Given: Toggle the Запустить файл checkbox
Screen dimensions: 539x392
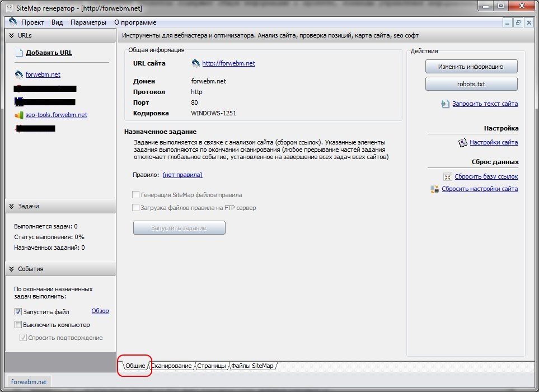Looking at the screenshot, I should click(18, 312).
